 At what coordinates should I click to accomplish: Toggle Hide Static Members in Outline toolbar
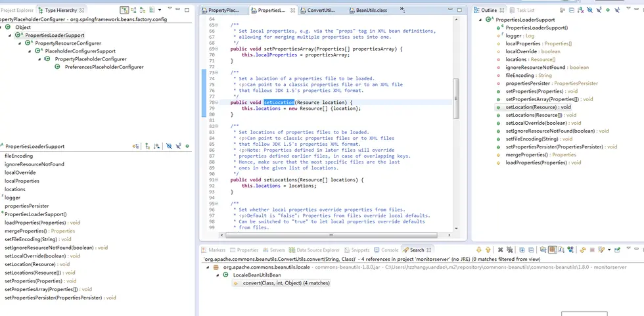[x=598, y=11]
